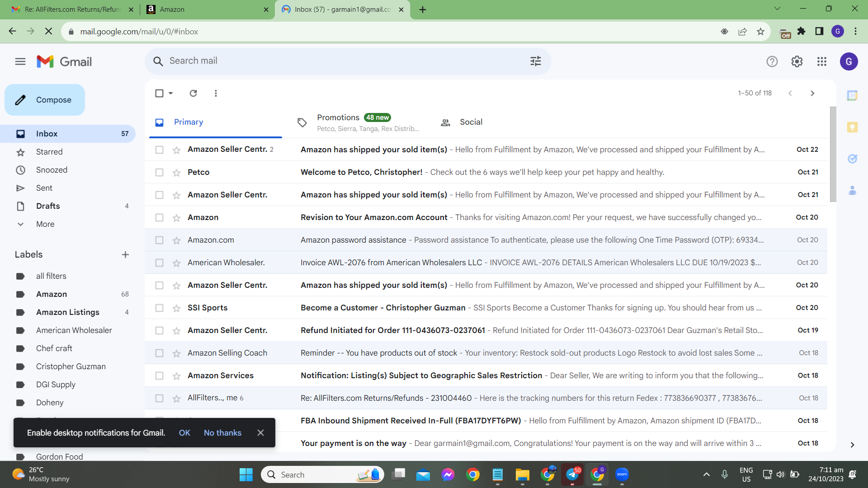Check the Petco email checkbox
This screenshot has width=868, height=488.
(159, 172)
